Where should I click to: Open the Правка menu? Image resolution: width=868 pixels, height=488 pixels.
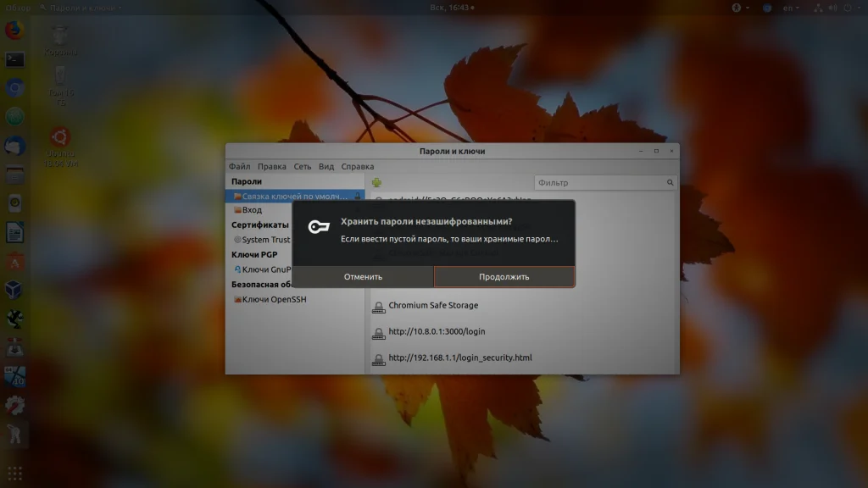(272, 167)
